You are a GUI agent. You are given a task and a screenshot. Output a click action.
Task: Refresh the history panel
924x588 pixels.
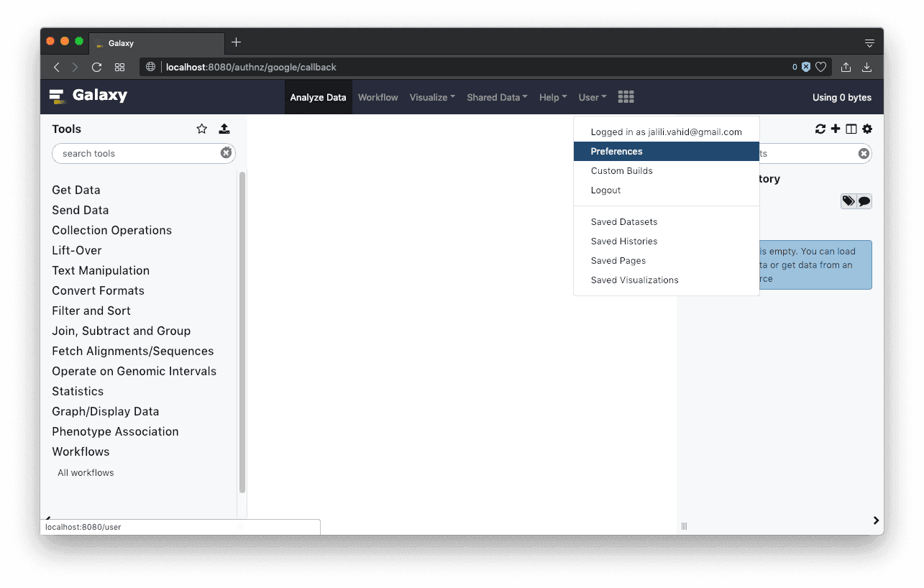[x=820, y=129]
